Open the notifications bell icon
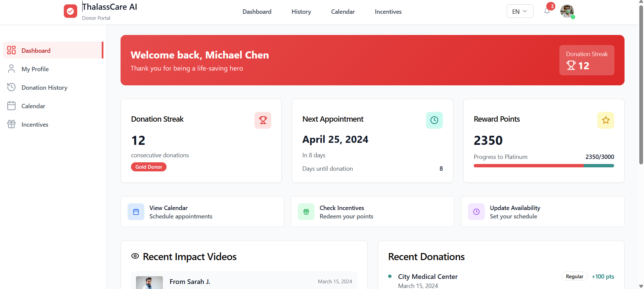644x289 pixels. pos(547,11)
